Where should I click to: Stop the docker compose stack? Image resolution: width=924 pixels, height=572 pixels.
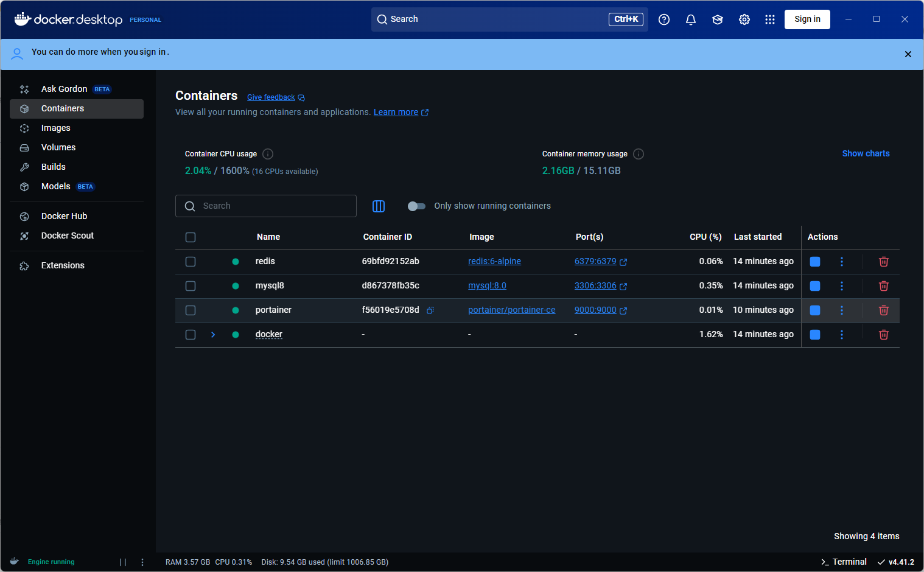tap(815, 335)
